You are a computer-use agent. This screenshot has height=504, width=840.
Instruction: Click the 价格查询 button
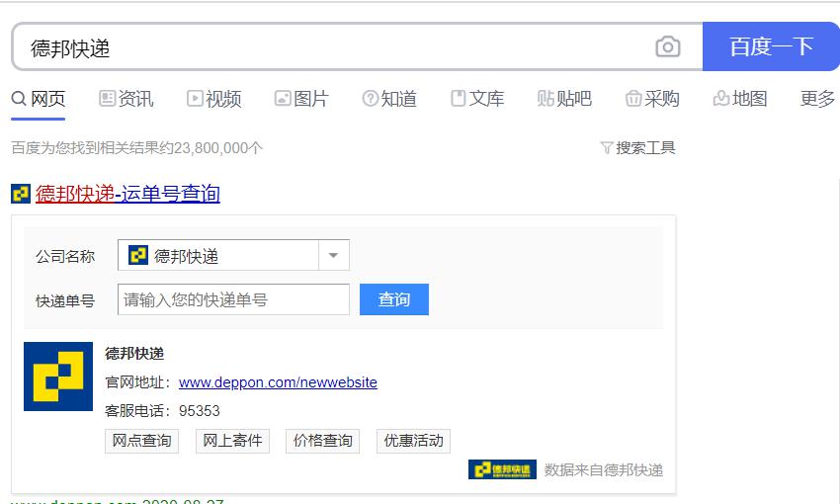(322, 441)
